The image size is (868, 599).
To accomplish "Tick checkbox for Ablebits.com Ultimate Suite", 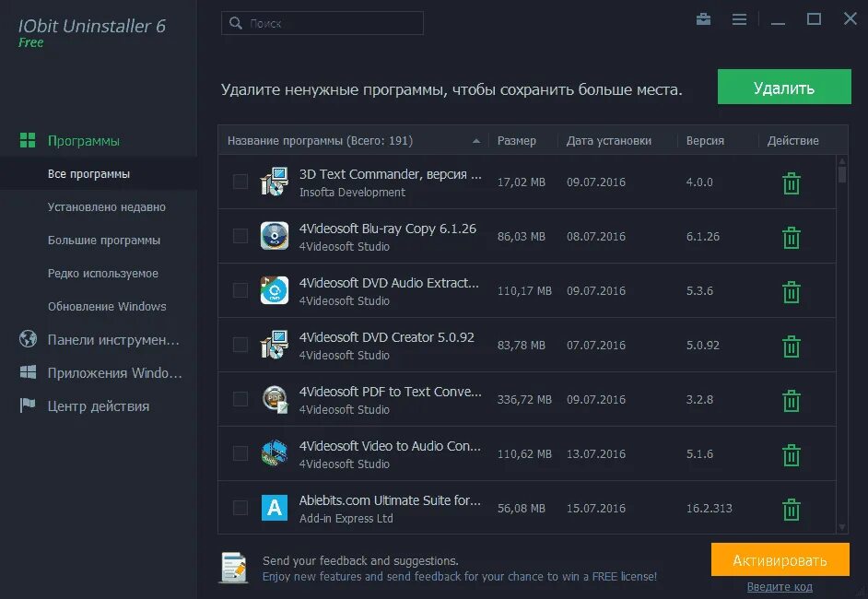I will (240, 508).
